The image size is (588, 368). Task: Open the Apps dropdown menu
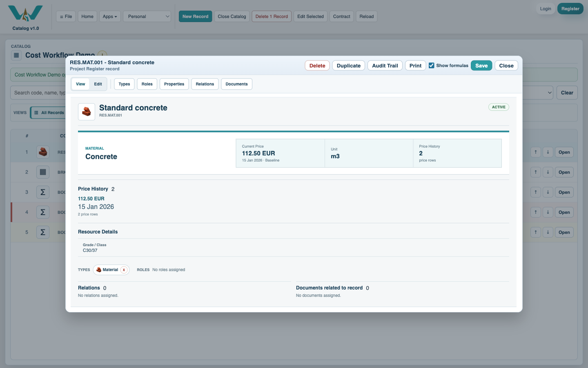(x=110, y=16)
